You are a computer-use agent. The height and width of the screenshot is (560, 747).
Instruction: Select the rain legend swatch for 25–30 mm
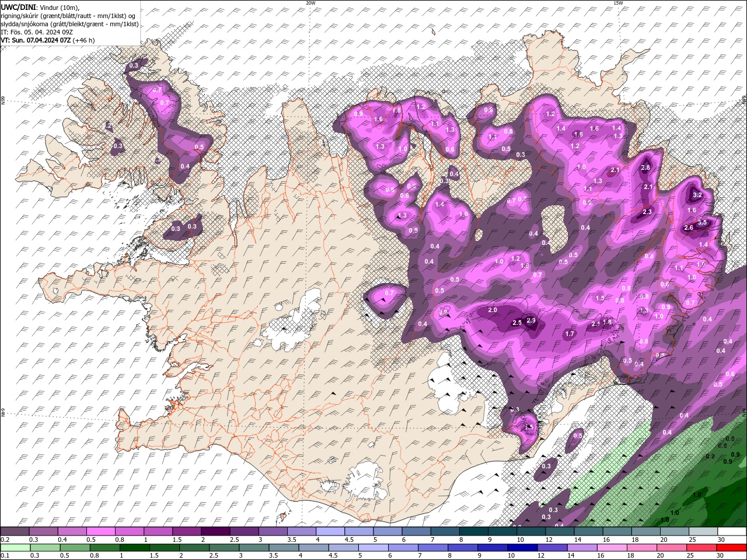click(703, 548)
